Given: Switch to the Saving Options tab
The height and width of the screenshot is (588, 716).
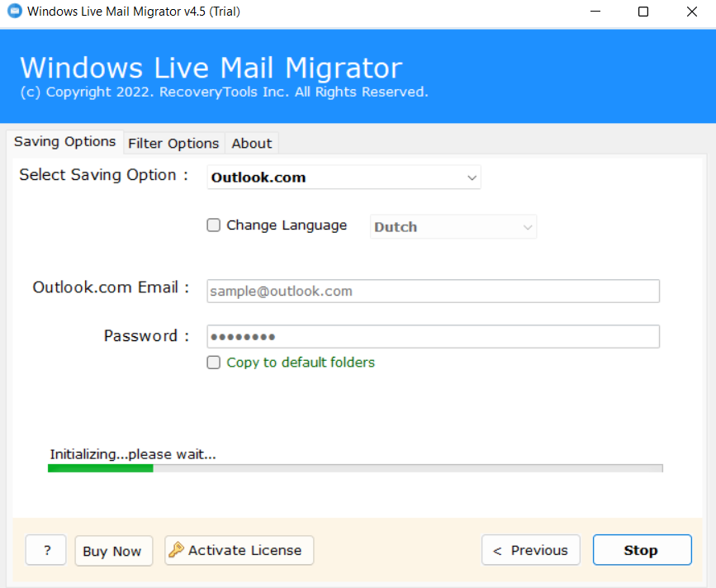Looking at the screenshot, I should pyautogui.click(x=65, y=141).
